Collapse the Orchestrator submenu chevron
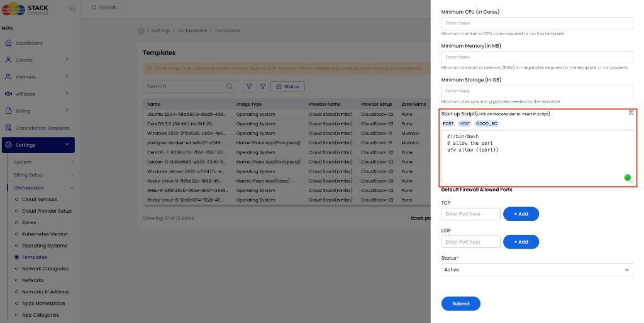 click(x=72, y=188)
